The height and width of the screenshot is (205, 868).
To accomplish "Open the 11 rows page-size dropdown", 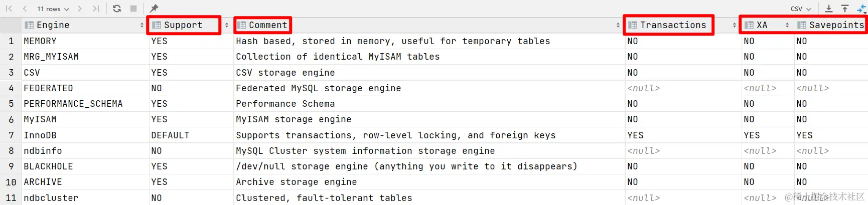I will tap(53, 9).
